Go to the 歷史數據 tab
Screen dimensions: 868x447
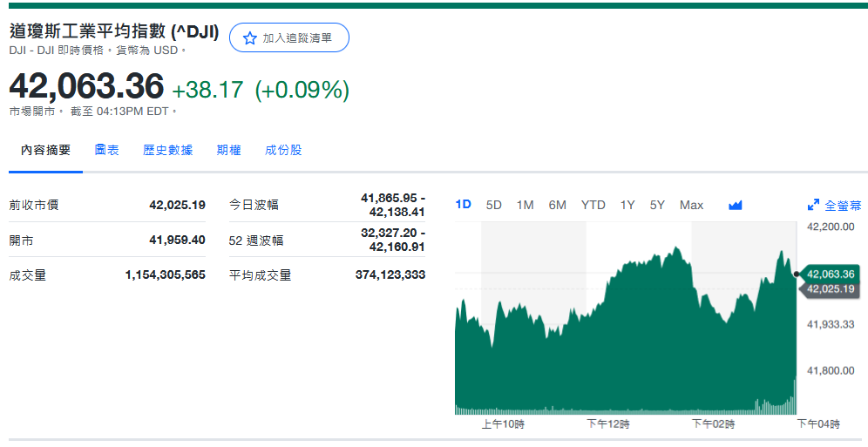[x=168, y=150]
